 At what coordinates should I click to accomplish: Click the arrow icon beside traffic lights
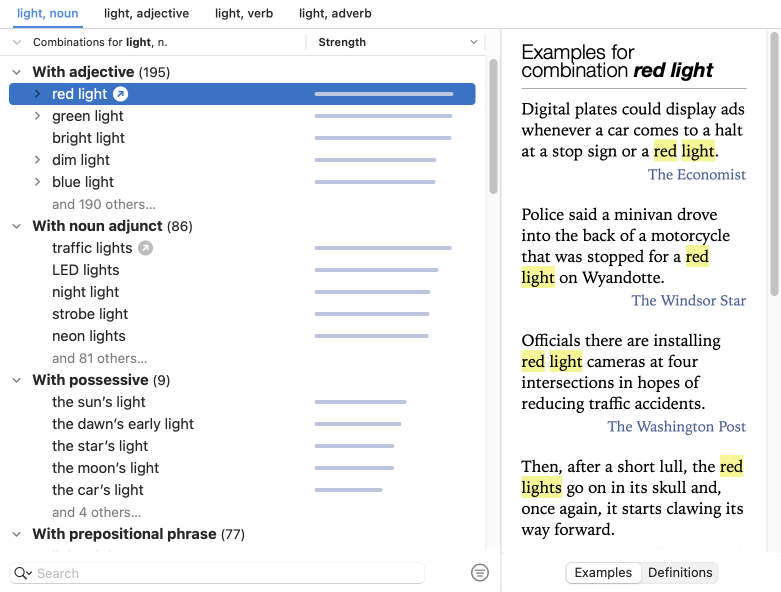pyautogui.click(x=145, y=248)
